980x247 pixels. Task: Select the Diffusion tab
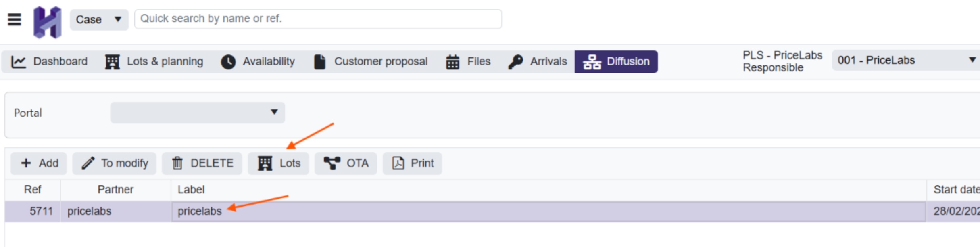[x=616, y=62]
